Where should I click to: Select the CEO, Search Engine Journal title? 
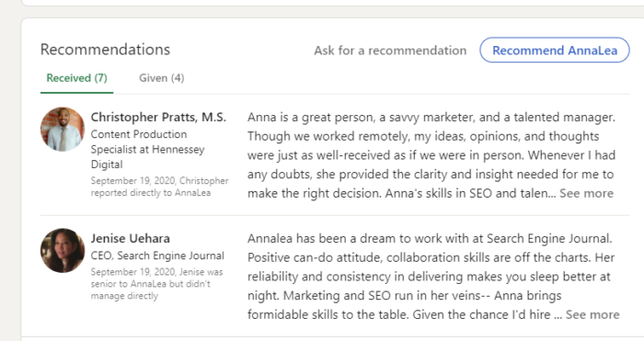157,256
